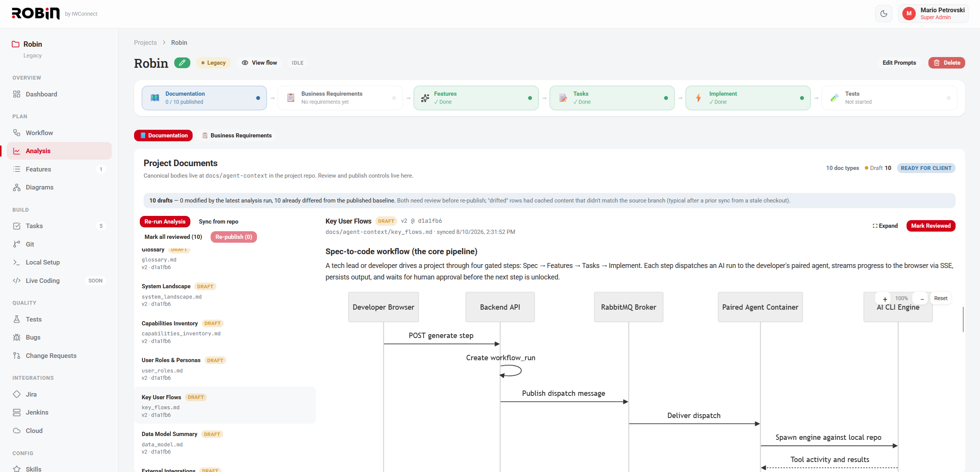Open Cloud integration
The height and width of the screenshot is (472, 980).
(x=59, y=431)
